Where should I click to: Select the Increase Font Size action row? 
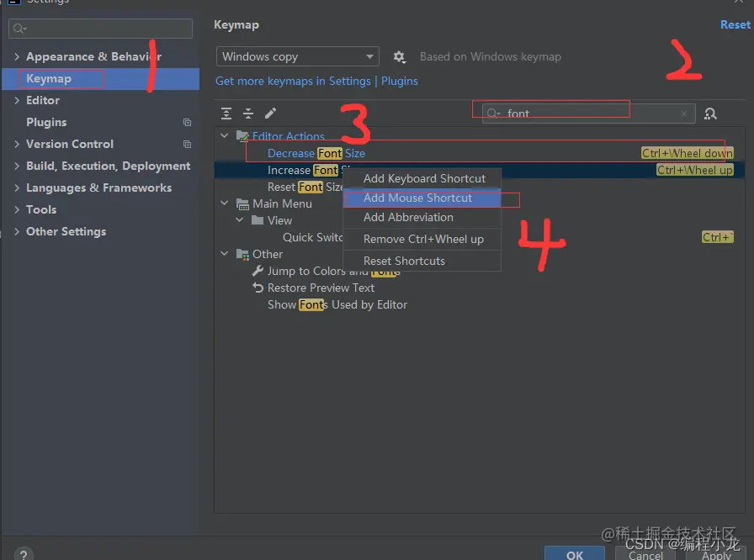[479, 170]
